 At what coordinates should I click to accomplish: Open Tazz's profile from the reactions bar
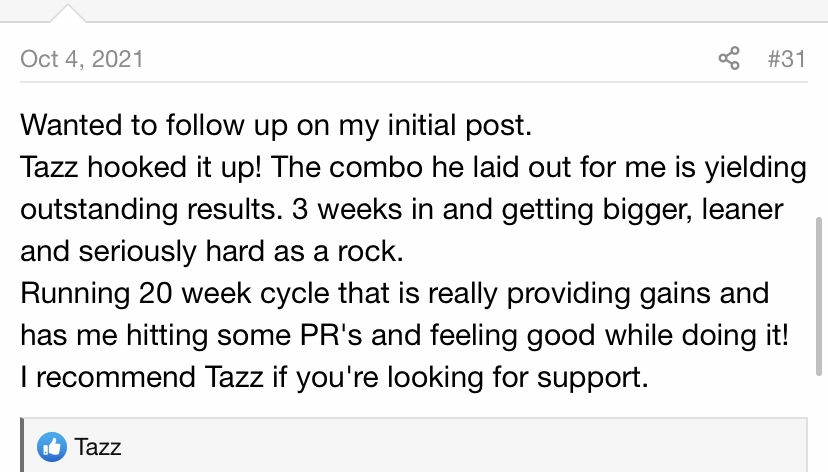(x=98, y=447)
